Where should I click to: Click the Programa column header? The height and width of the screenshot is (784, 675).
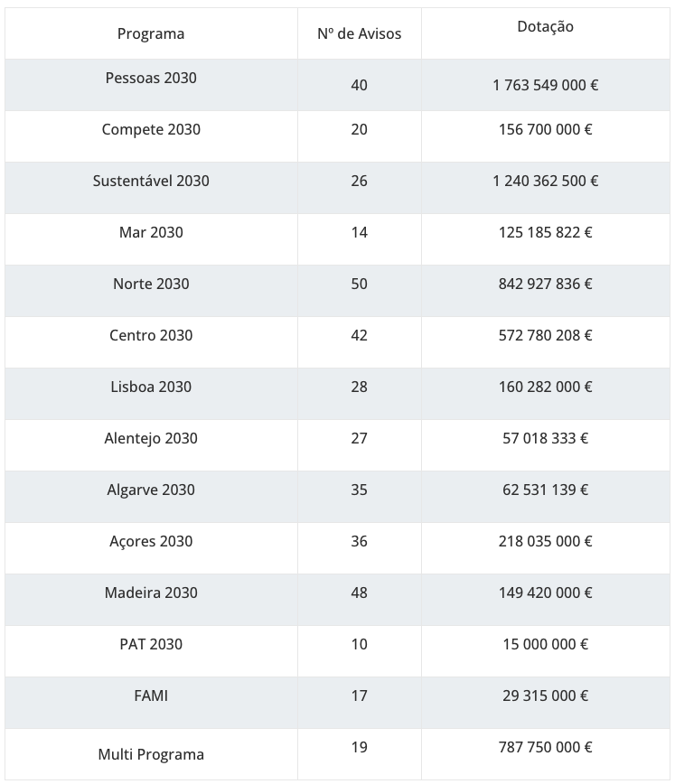[151, 33]
